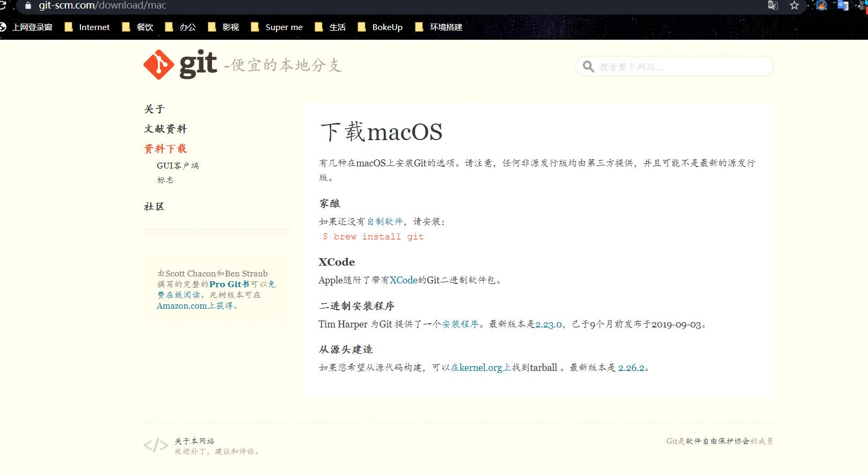Go to 社区 in the sidebar
868x474 pixels.
pos(154,207)
